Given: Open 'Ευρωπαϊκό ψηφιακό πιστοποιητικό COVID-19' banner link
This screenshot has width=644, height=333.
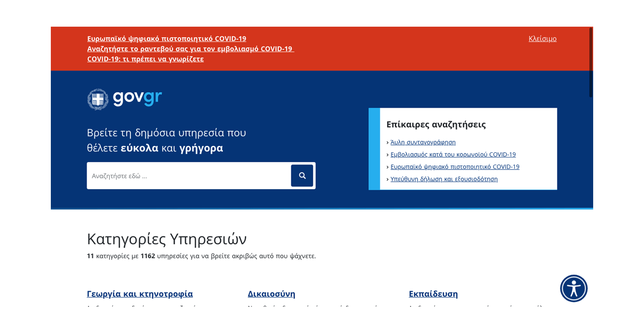Looking at the screenshot, I should [167, 39].
